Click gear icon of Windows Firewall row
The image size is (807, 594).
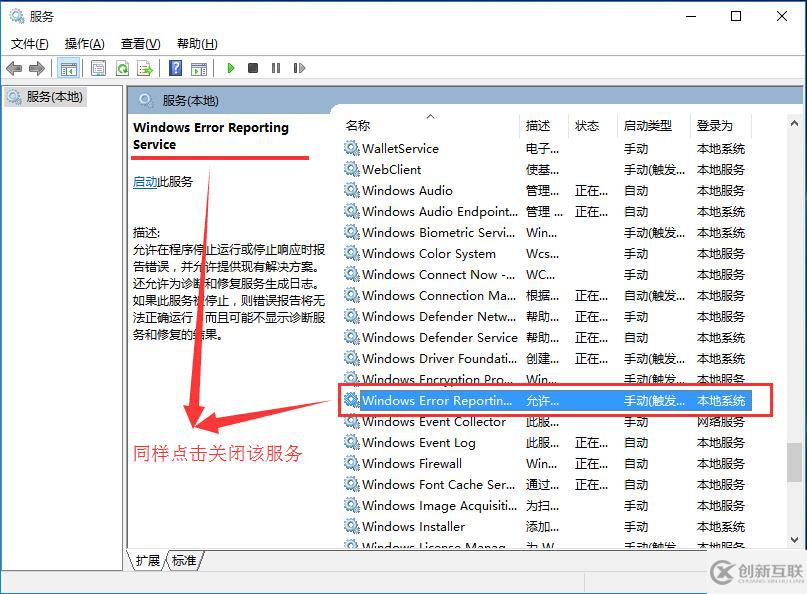[352, 463]
